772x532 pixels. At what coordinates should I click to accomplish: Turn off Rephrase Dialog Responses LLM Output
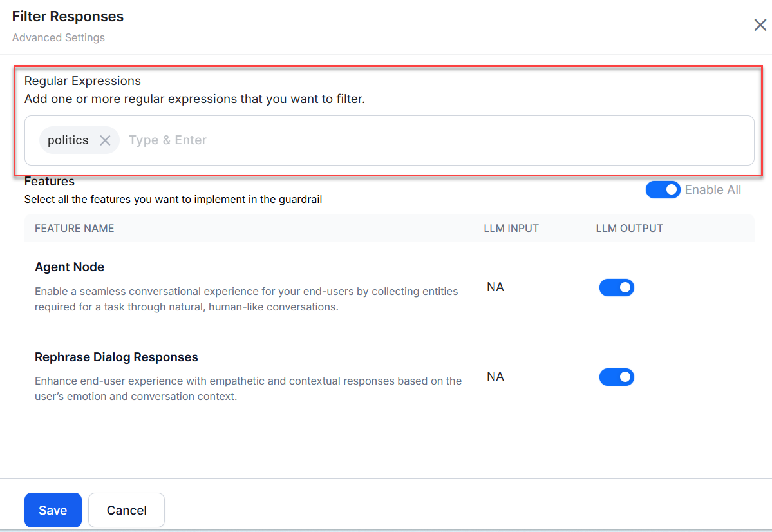click(x=616, y=377)
